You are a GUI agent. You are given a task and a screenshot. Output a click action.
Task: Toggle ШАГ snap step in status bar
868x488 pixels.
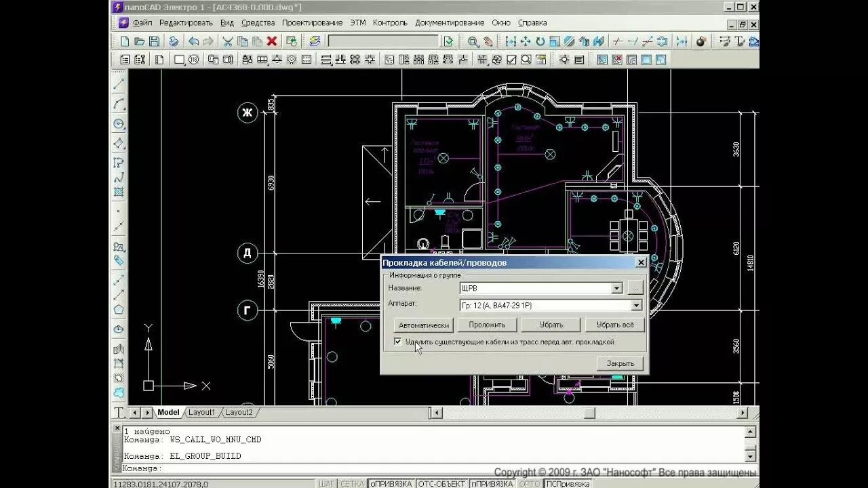pos(327,483)
